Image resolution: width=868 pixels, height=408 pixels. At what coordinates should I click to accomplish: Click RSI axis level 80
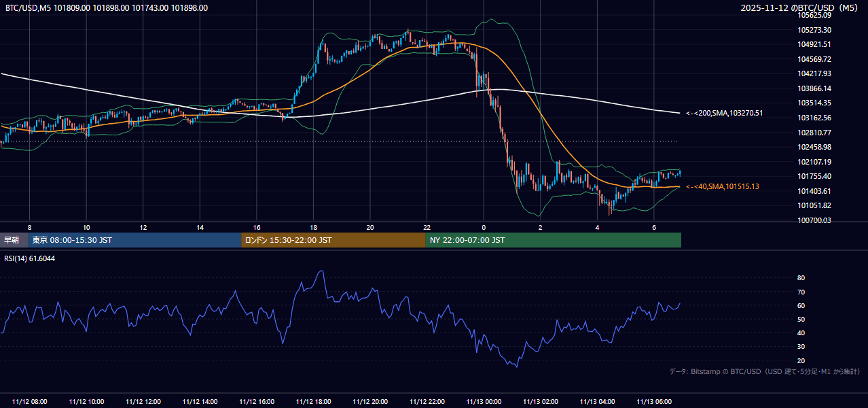tap(801, 278)
